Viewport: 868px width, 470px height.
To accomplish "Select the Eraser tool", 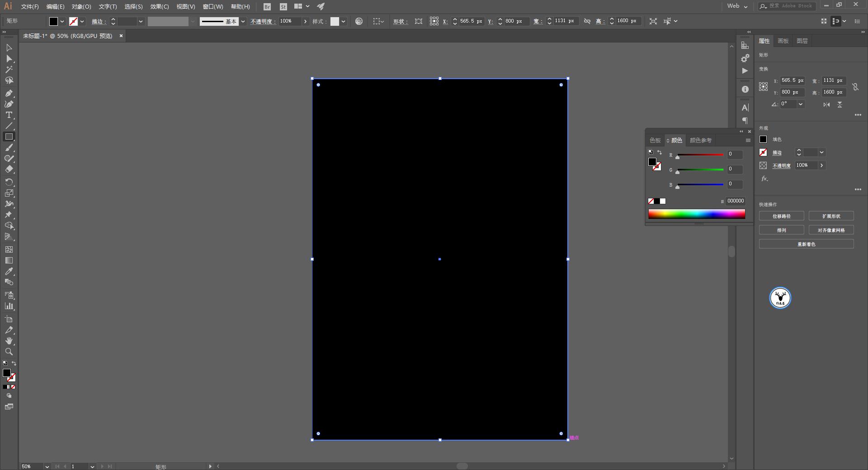I will pos(9,169).
